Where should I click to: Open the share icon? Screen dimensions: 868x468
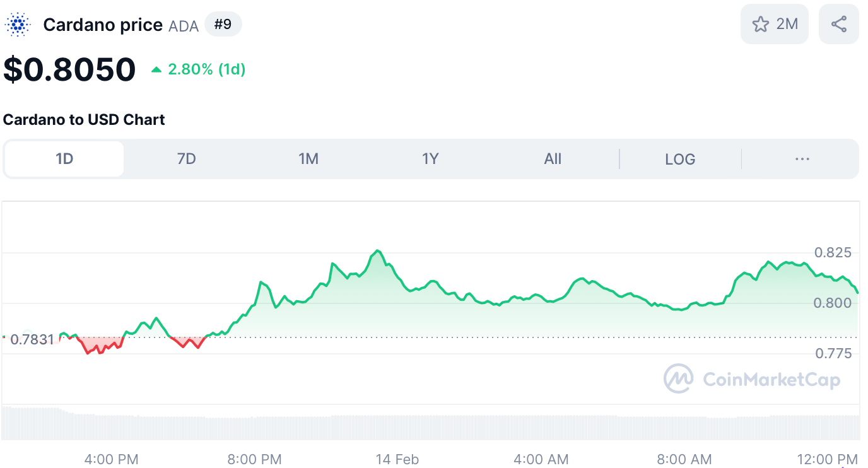[x=838, y=23]
